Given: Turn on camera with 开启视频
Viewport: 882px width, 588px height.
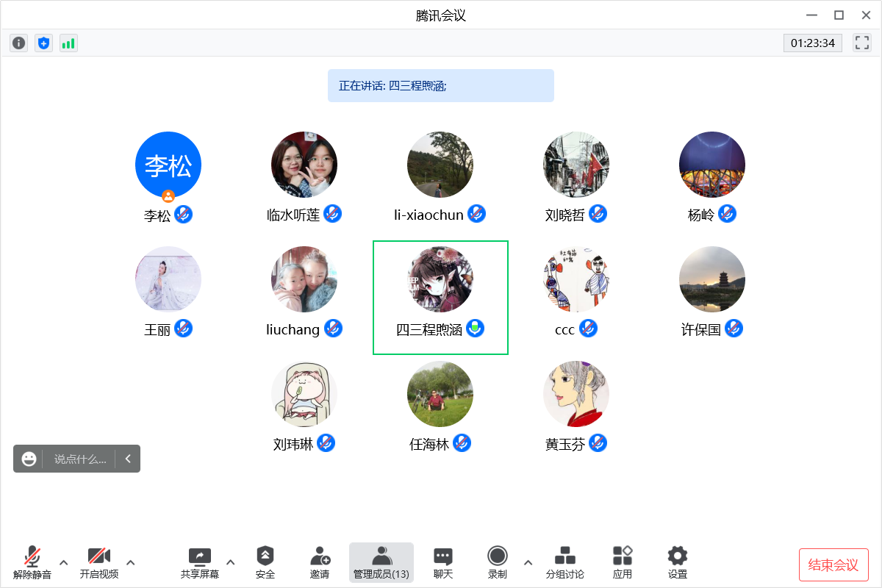Looking at the screenshot, I should click(99, 564).
